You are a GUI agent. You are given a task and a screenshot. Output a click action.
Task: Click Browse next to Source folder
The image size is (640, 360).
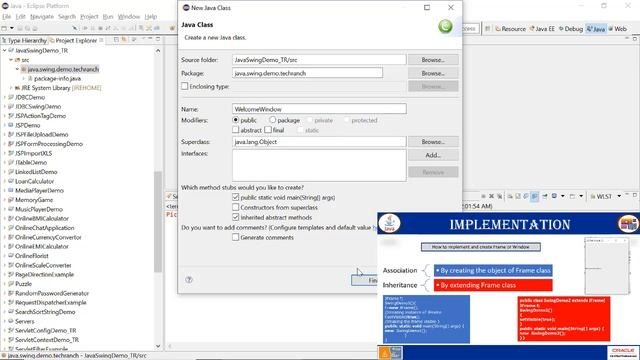point(433,60)
